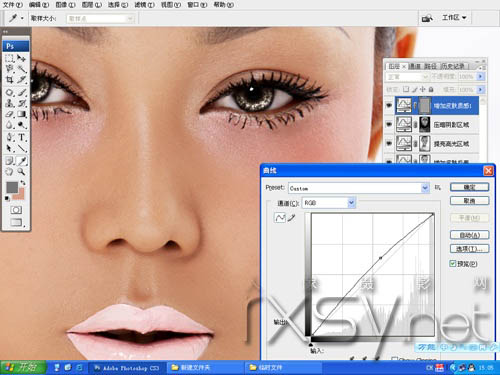The height and width of the screenshot is (375, 500).
Task: Click the foreground gray color swatch
Action: [x=12, y=187]
